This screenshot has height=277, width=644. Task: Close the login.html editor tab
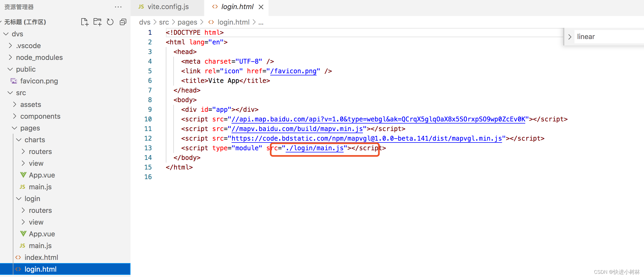point(261,7)
